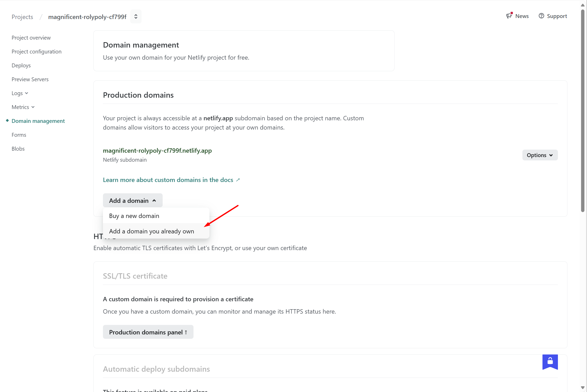Click the project switcher up-down arrows
Image resolution: width=587 pixels, height=392 pixels.
click(136, 17)
